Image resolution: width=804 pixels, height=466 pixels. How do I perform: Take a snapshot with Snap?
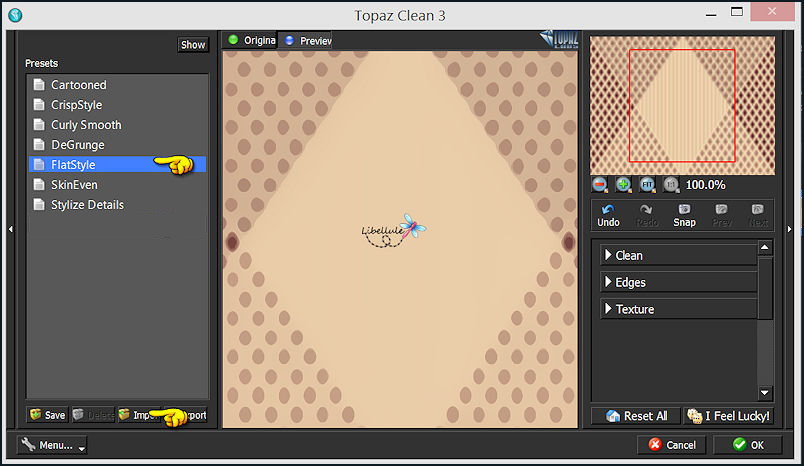[x=684, y=216]
